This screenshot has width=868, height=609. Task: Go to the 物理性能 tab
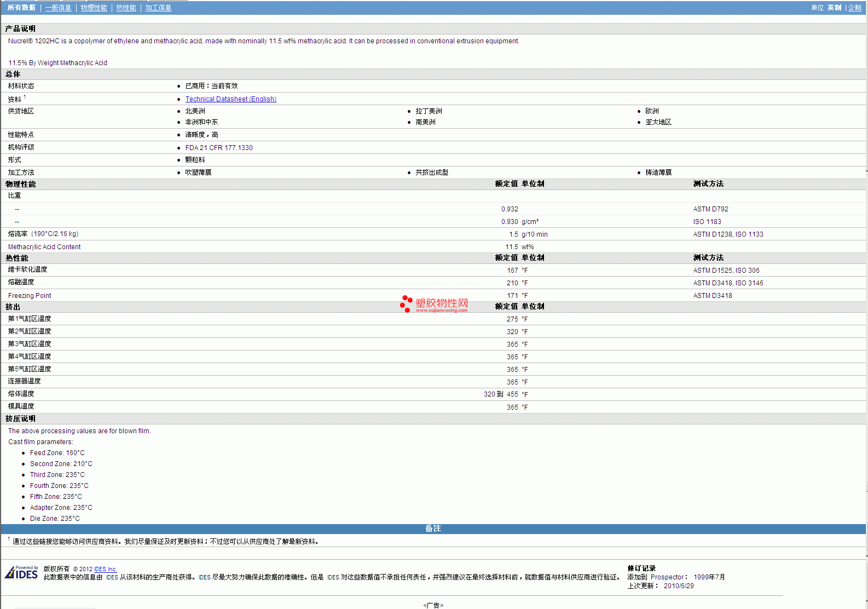click(94, 8)
